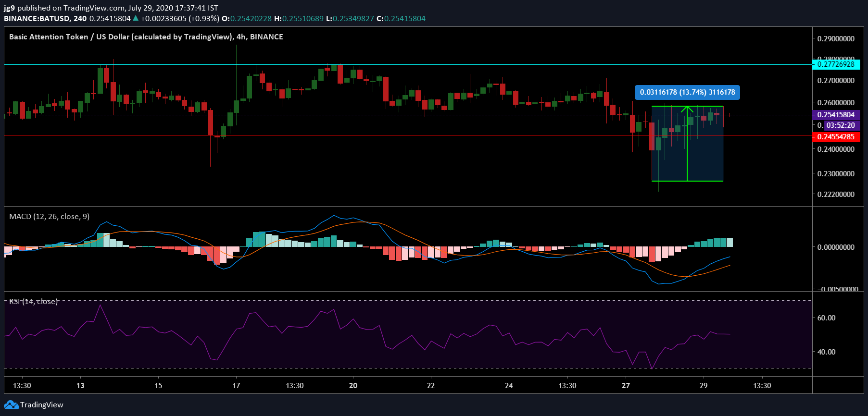Screen dimensions: 868x416
Task: Click the date label 17 on time axis
Action: (x=236, y=386)
